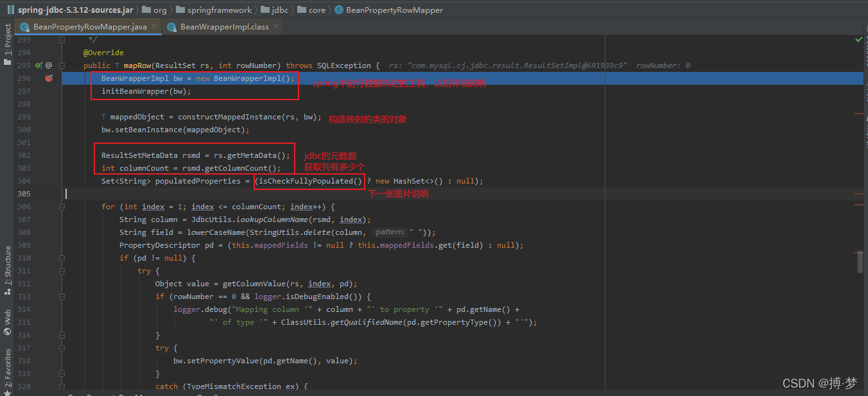Screen dimensions: 868x396
Task: Click getColumnValue on line 312
Action: pyautogui.click(x=254, y=284)
